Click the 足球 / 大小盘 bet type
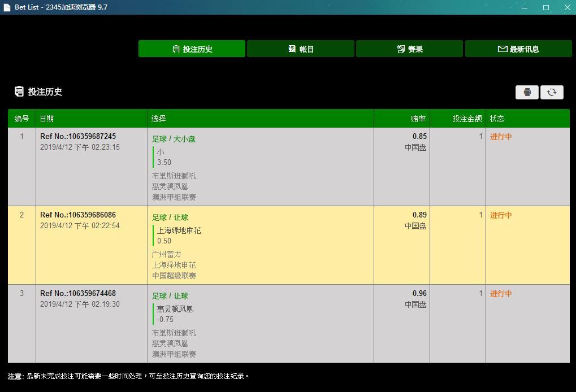 pos(174,139)
